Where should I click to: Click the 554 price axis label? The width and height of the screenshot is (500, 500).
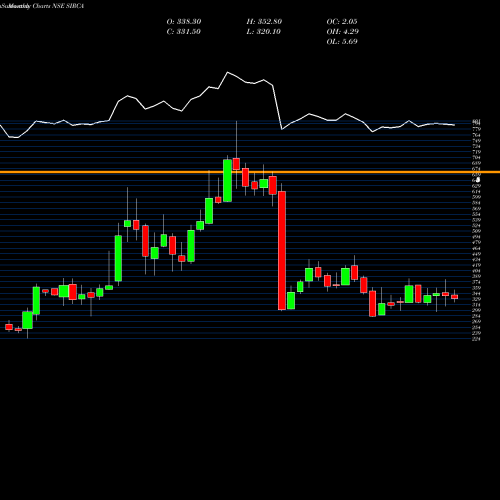476,214
